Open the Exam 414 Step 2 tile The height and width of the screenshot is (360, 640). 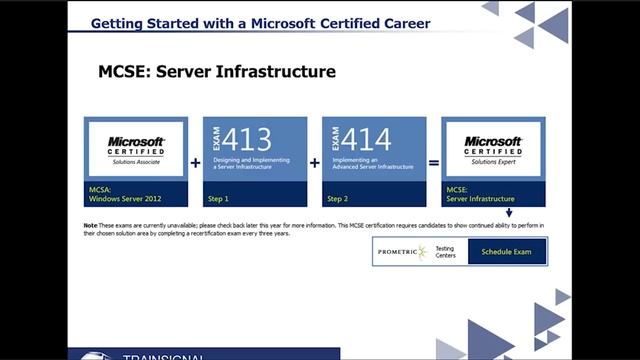tap(374, 162)
